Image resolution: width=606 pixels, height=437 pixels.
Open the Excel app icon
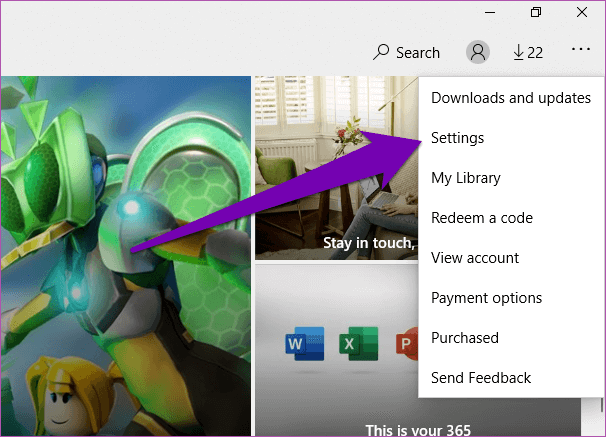point(359,343)
